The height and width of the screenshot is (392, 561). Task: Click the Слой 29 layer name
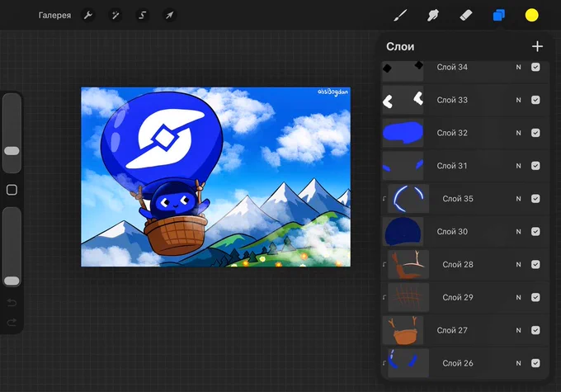[458, 297]
